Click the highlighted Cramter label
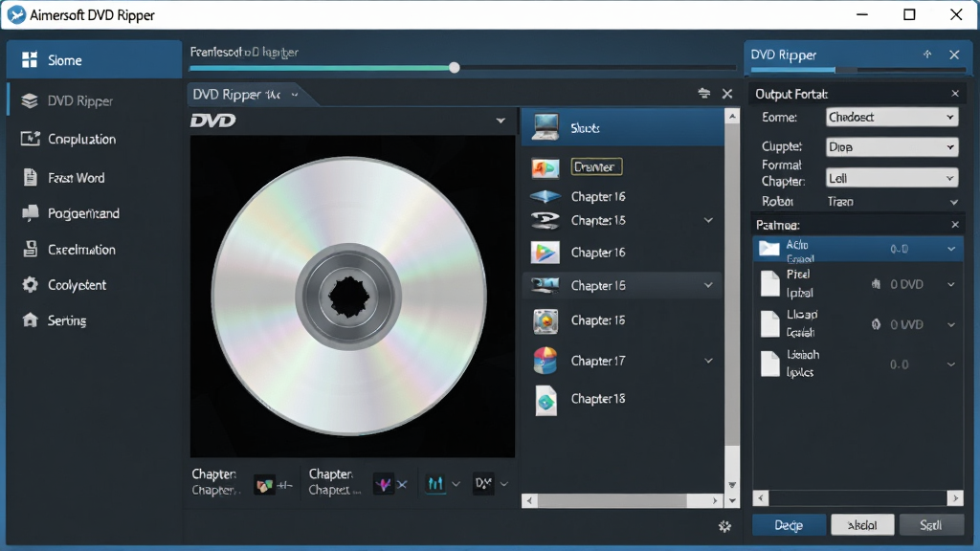 click(x=596, y=166)
